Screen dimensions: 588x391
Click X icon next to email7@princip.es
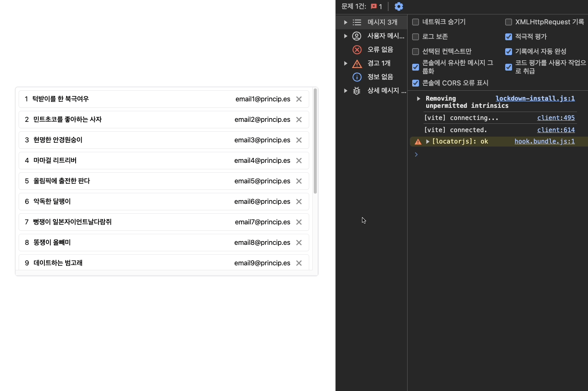[299, 222]
